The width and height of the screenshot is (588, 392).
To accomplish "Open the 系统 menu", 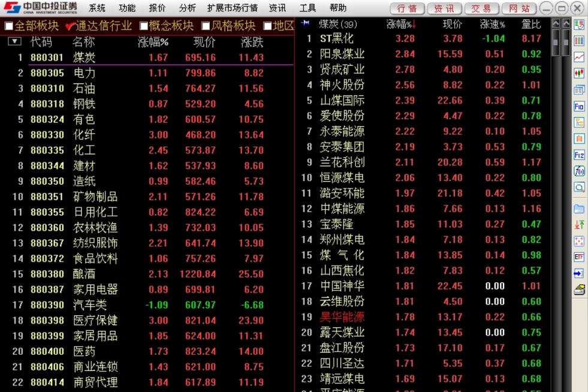I will 97,8.
